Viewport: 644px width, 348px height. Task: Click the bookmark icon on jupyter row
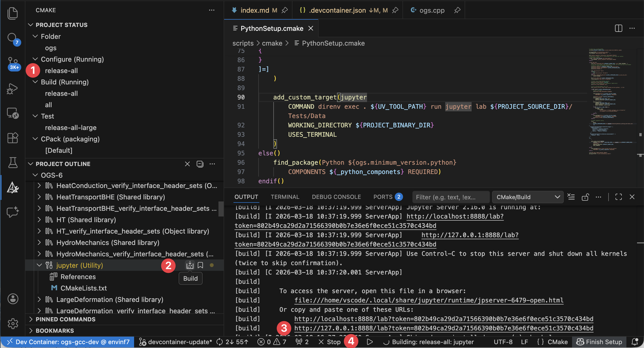tap(200, 265)
